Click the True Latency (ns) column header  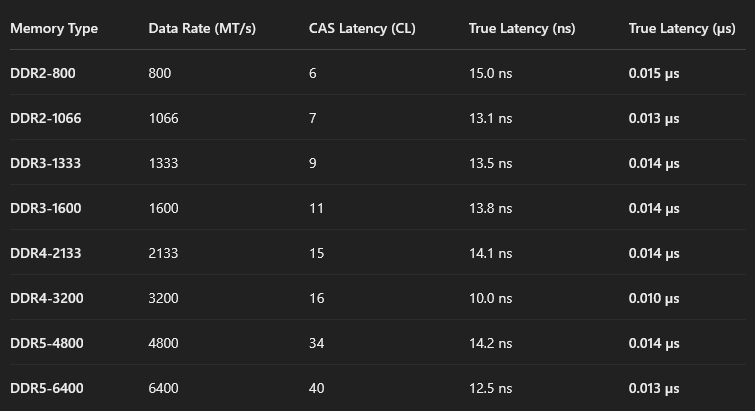click(522, 28)
